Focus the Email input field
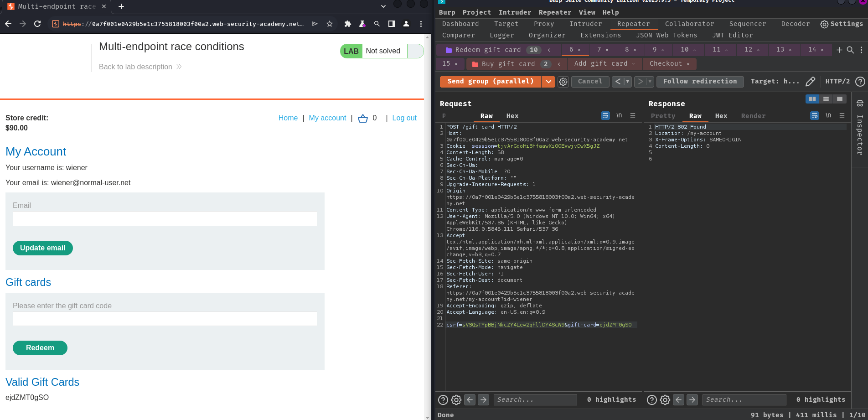The height and width of the screenshot is (420, 868). (165, 219)
